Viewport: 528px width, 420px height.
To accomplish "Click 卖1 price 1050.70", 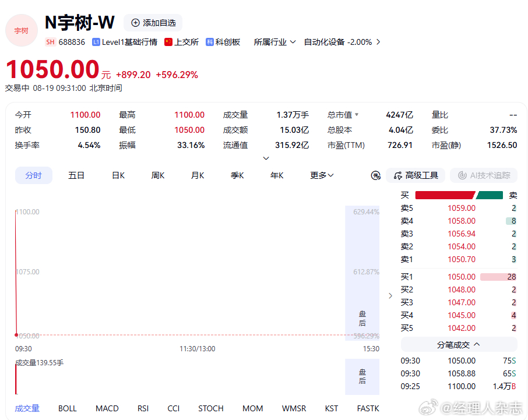I will (462, 259).
